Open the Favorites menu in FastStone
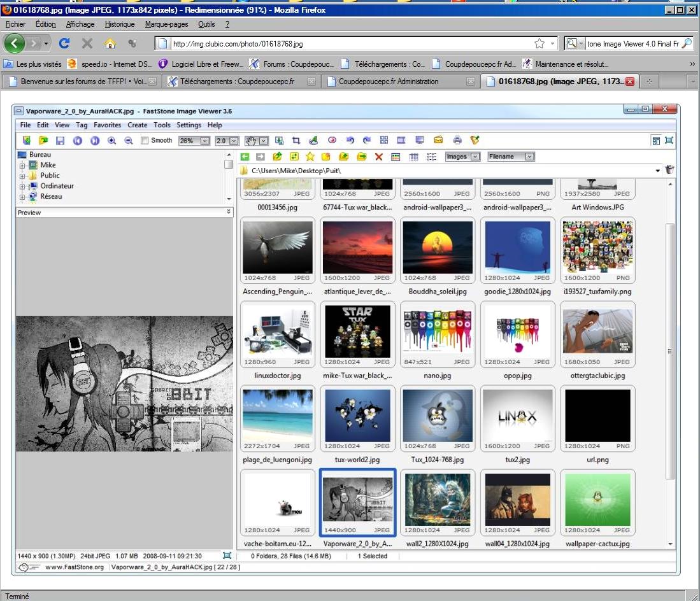Viewport: 700px width, 601px height. point(107,125)
